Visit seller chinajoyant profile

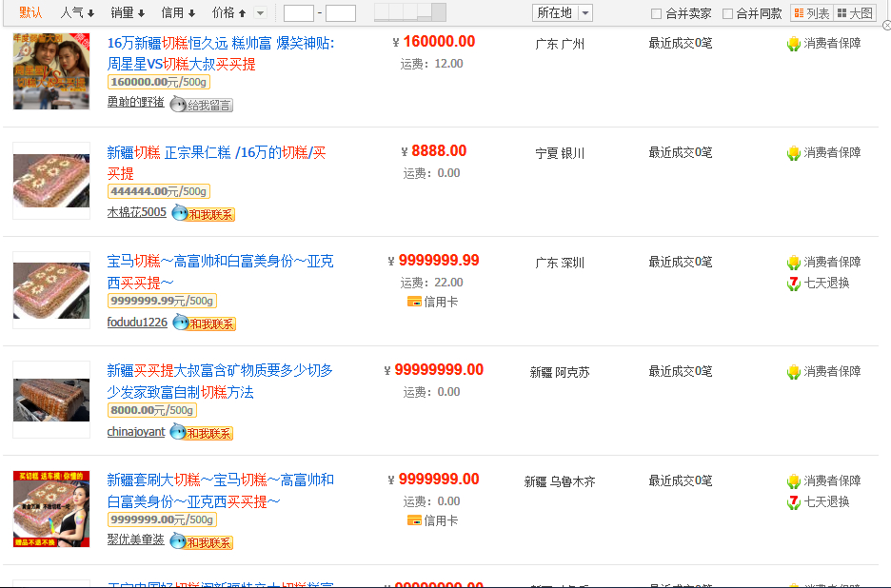(x=136, y=432)
